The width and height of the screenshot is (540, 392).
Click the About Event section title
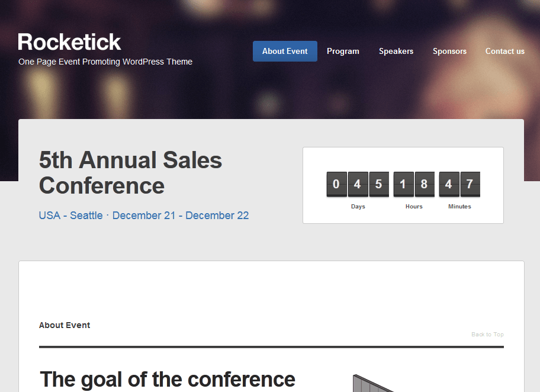[x=65, y=325]
